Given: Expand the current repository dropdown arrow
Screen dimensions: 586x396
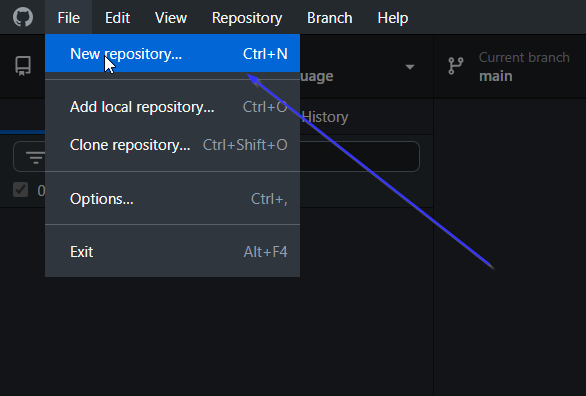Looking at the screenshot, I should click(410, 67).
